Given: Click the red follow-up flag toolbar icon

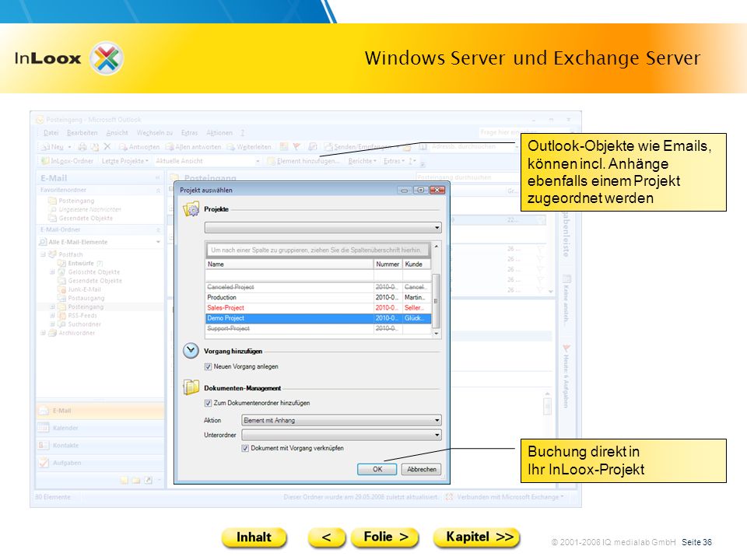Looking at the screenshot, I should 296,147.
